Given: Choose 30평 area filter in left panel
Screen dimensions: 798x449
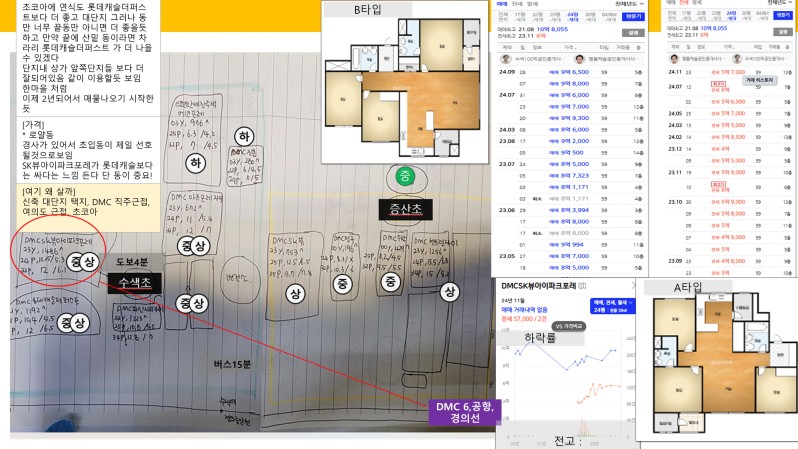Looking at the screenshot, I should [590, 17].
